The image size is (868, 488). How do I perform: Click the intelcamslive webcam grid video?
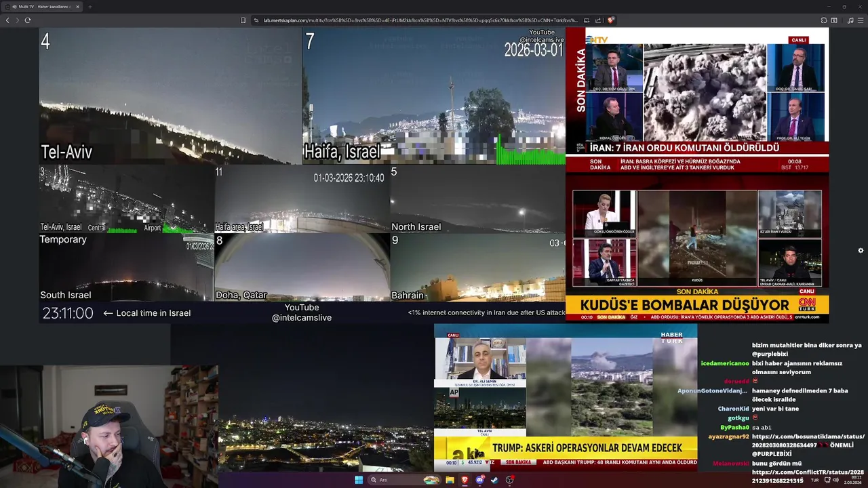coord(302,176)
